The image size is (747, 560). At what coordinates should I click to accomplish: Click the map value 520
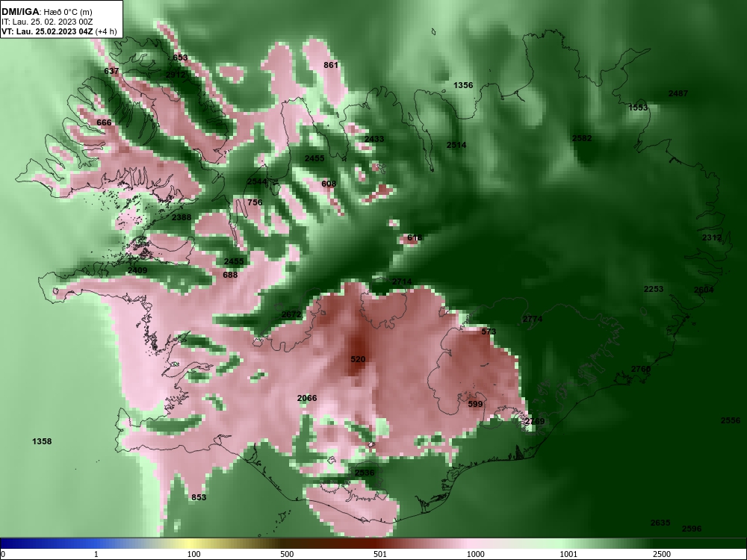coord(358,359)
